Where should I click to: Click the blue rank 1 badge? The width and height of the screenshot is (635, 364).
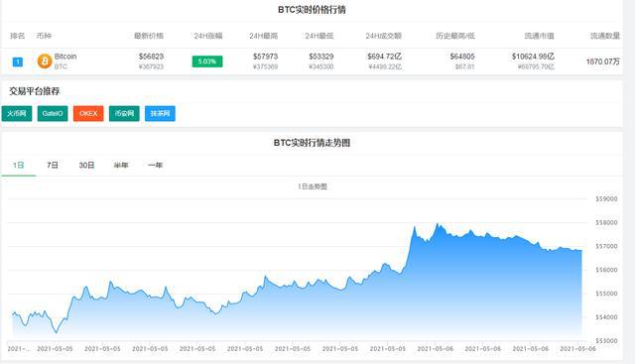(x=18, y=61)
